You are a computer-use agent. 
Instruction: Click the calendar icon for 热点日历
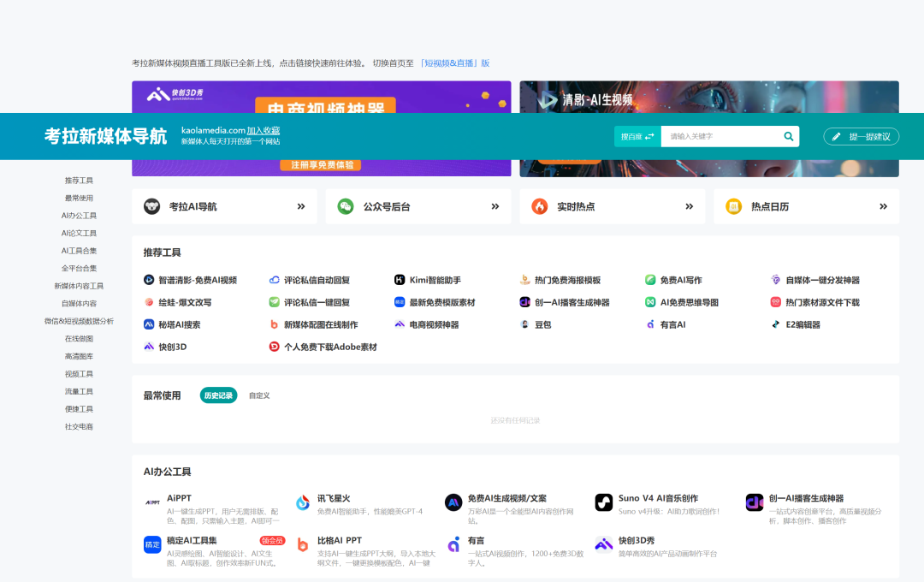(x=733, y=206)
